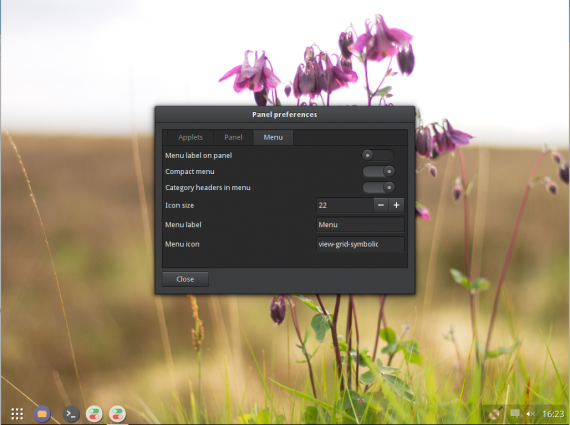Focus the Menu label text field
The image size is (570, 425).
[360, 225]
